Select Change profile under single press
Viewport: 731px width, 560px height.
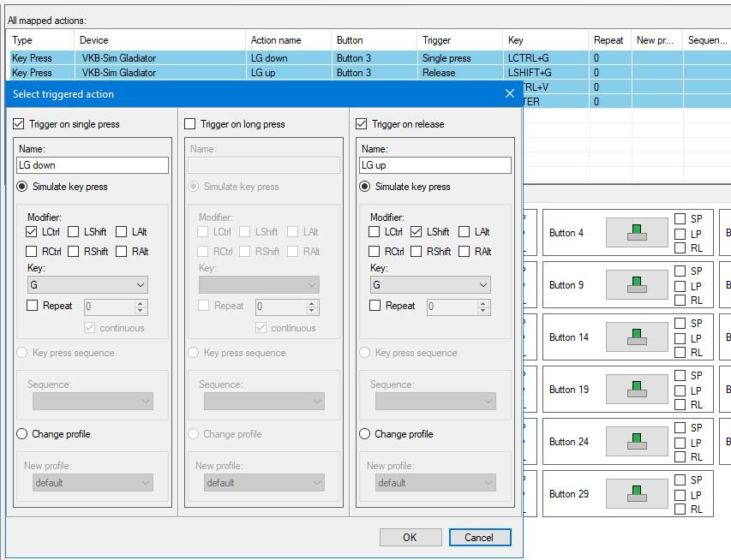22,434
